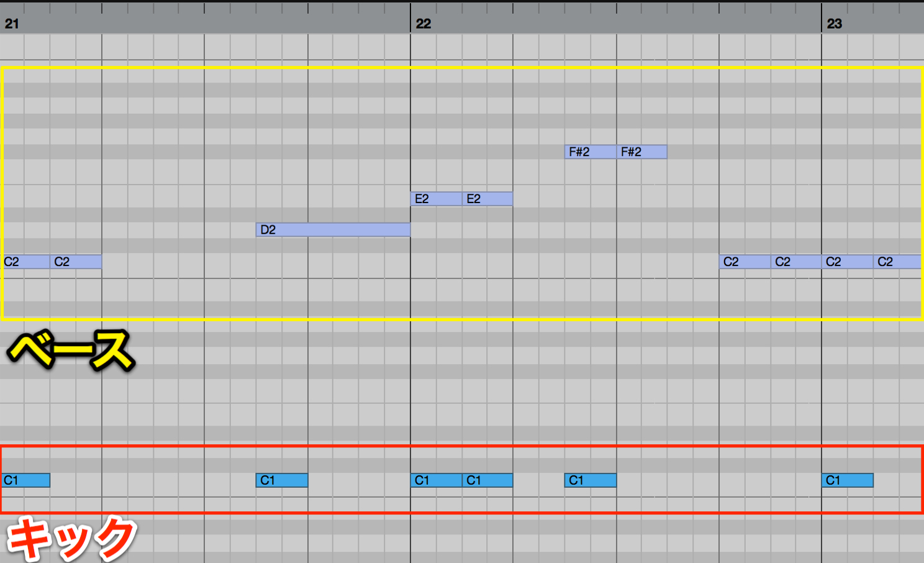Image resolution: width=924 pixels, height=563 pixels.
Task: Click the bar 23 marker in the ruler
Action: tap(835, 24)
